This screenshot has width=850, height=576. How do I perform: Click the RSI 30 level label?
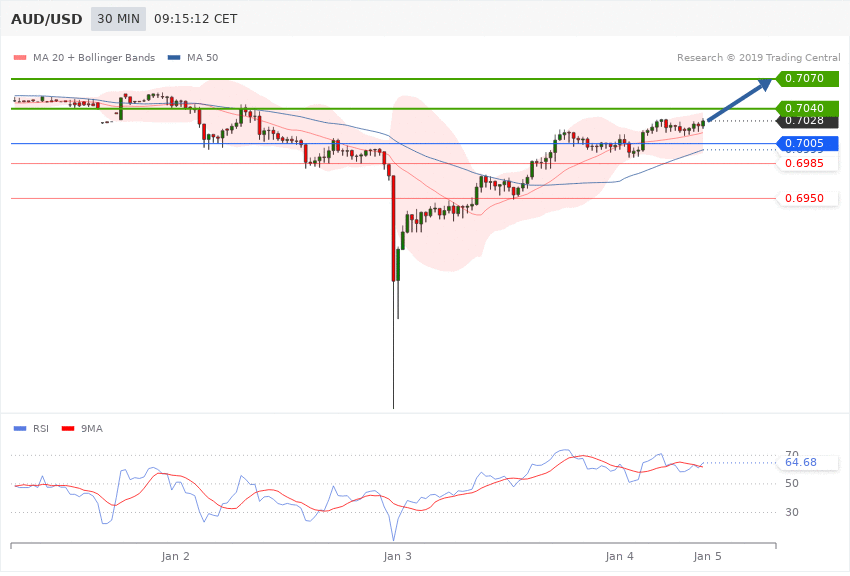click(791, 512)
